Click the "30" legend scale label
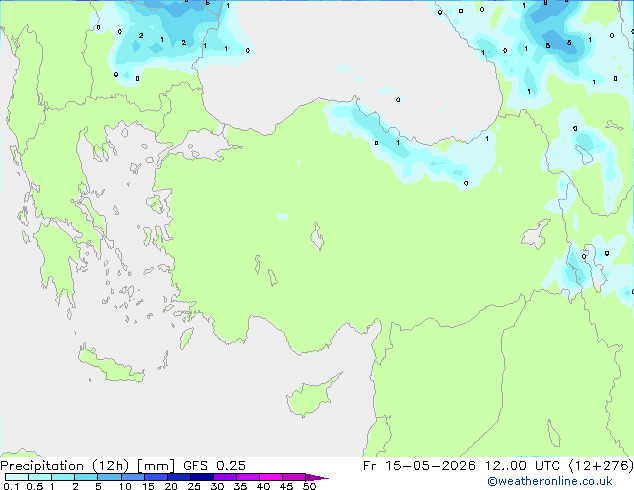Screen dimensions: 634x490 (217, 486)
